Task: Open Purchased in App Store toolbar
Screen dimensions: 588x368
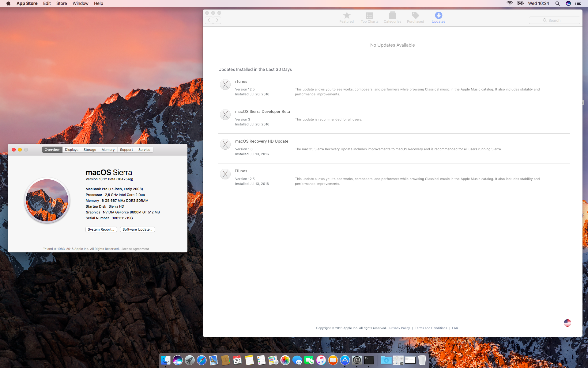Action: point(415,17)
